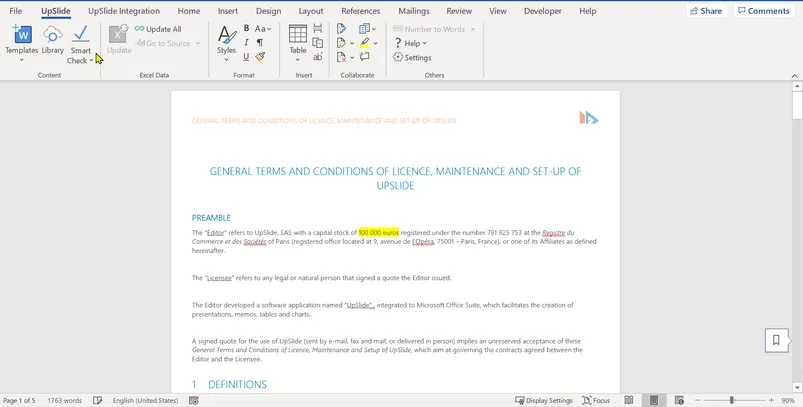This screenshot has height=407, width=803.
Task: Insert a comment using the speech bubble icon
Action: pyautogui.click(x=365, y=57)
